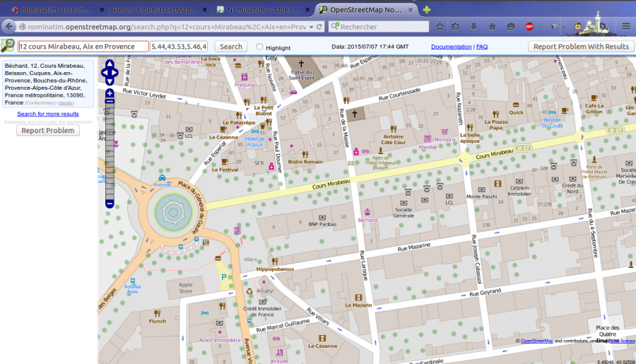Toggle the Highlight checkbox
The image size is (636, 364).
(x=259, y=47)
